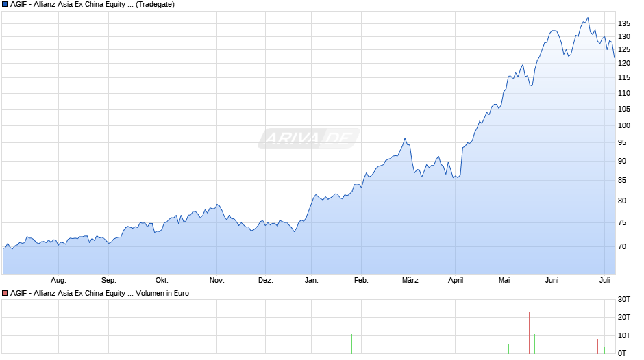This screenshot has height=360, width=644.
Task: Click the 110 price axis value
Action: click(x=624, y=93)
